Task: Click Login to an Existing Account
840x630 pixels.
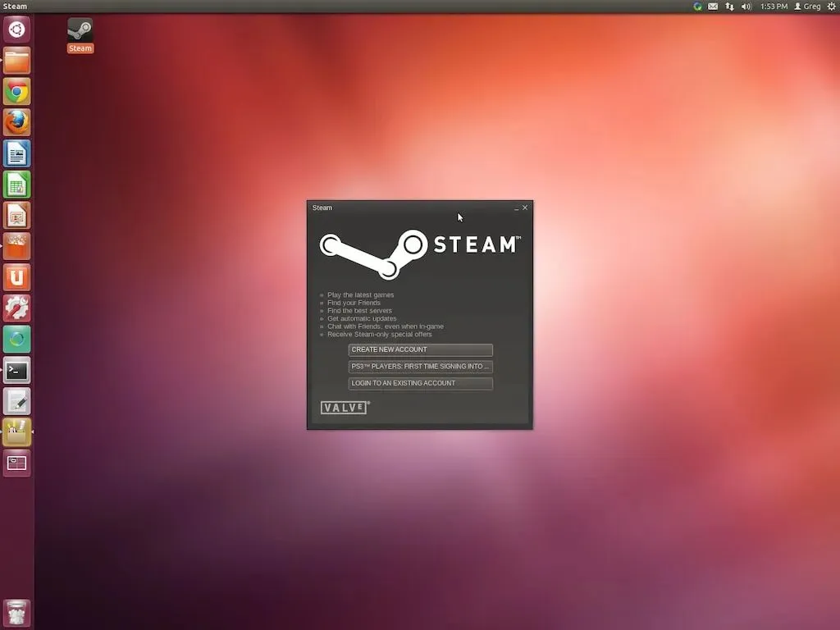Action: point(421,384)
